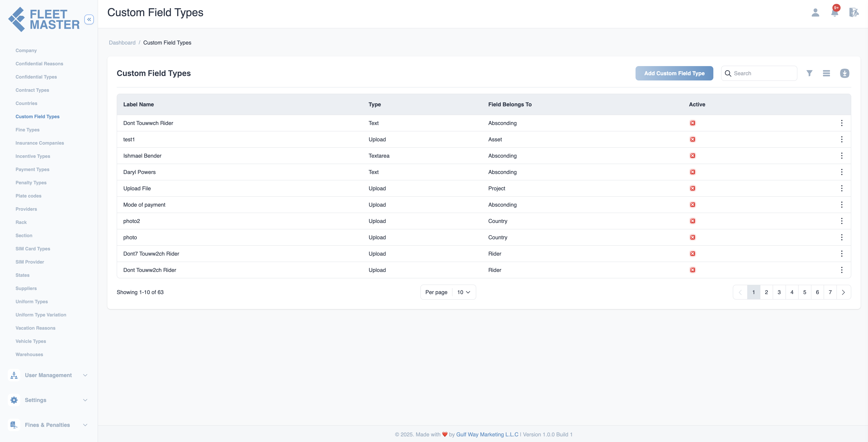Screen dimensions: 868x442
Task: Open SIM Card Types menu item
Action: [33, 249]
